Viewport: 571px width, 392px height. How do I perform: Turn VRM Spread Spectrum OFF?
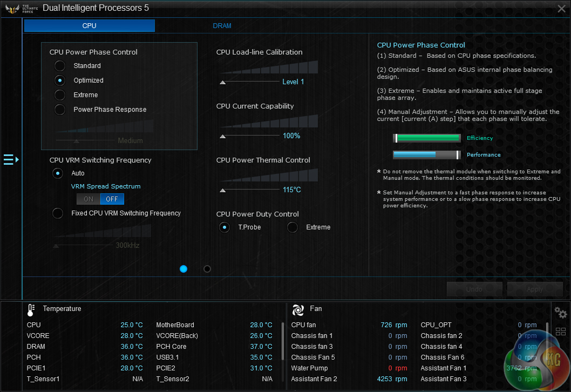pyautogui.click(x=112, y=199)
